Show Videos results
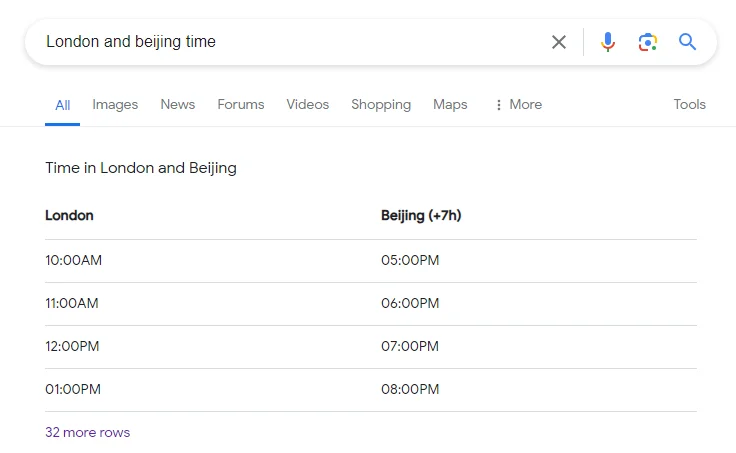 click(307, 105)
